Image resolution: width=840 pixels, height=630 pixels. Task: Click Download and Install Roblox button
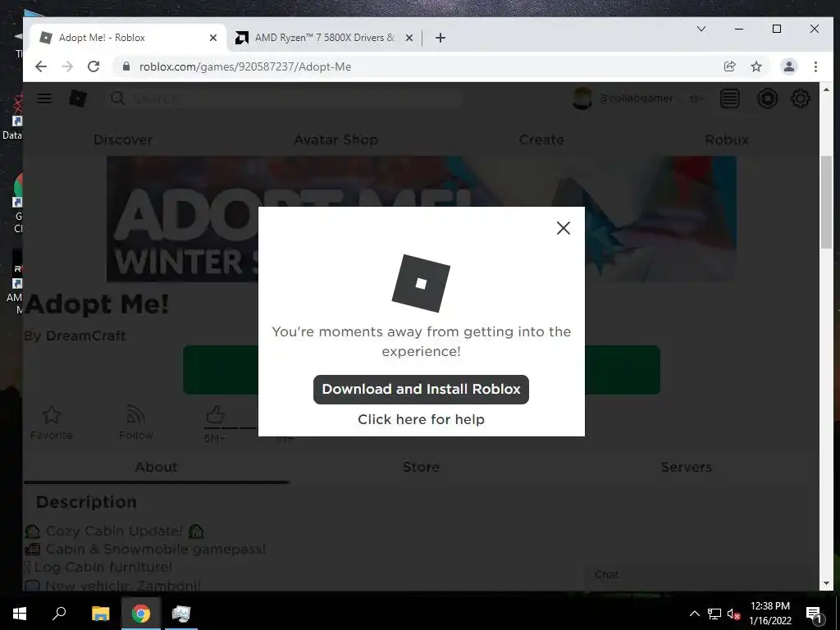click(x=421, y=390)
